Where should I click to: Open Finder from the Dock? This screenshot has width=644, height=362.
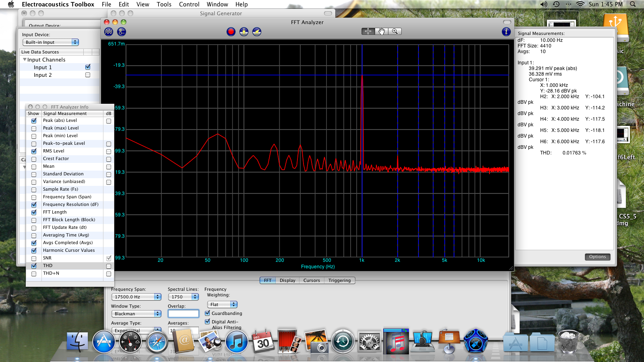point(77,342)
